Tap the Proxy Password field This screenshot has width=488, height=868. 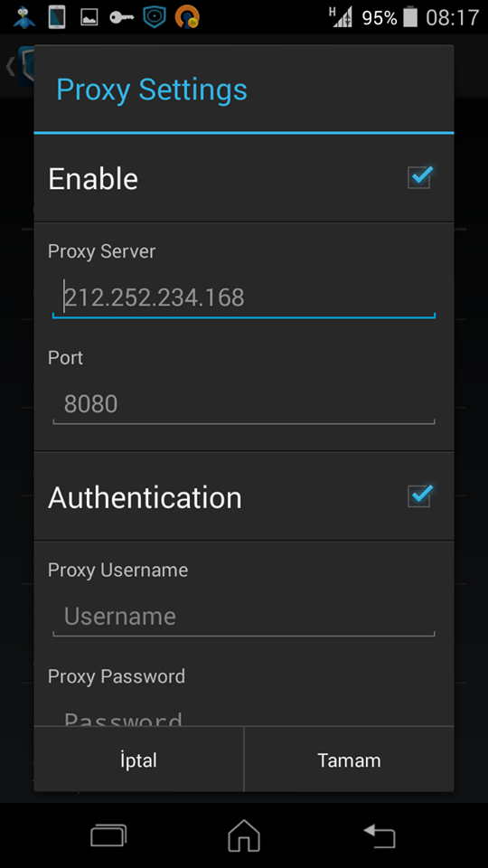[x=244, y=716]
